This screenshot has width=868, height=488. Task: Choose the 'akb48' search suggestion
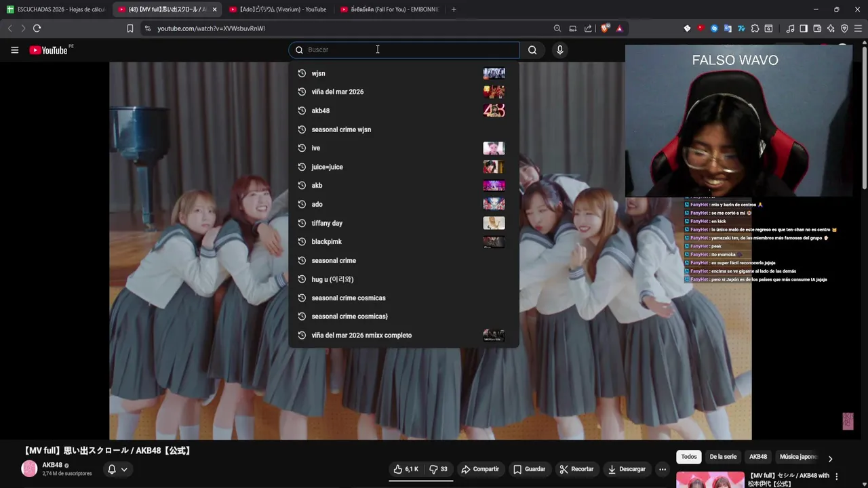point(403,110)
